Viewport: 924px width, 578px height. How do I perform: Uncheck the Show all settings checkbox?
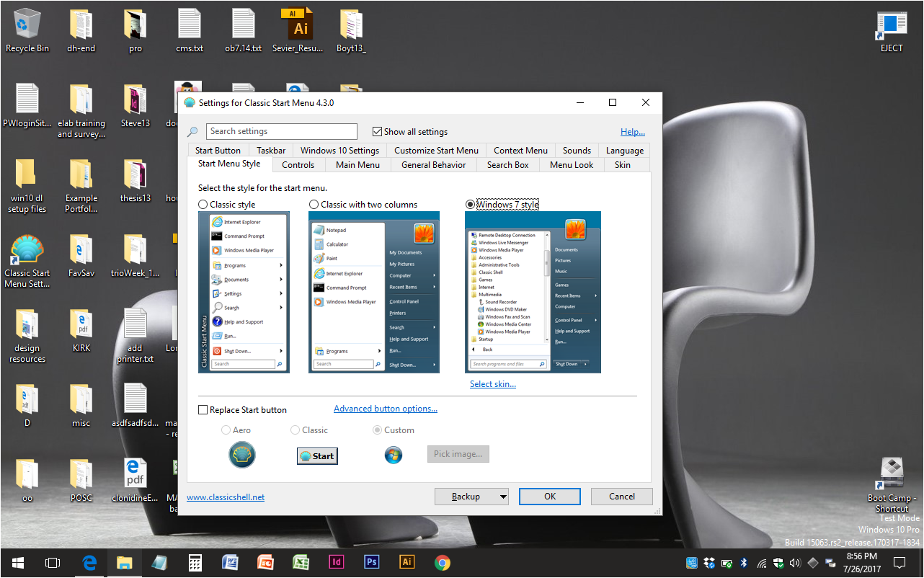[377, 132]
